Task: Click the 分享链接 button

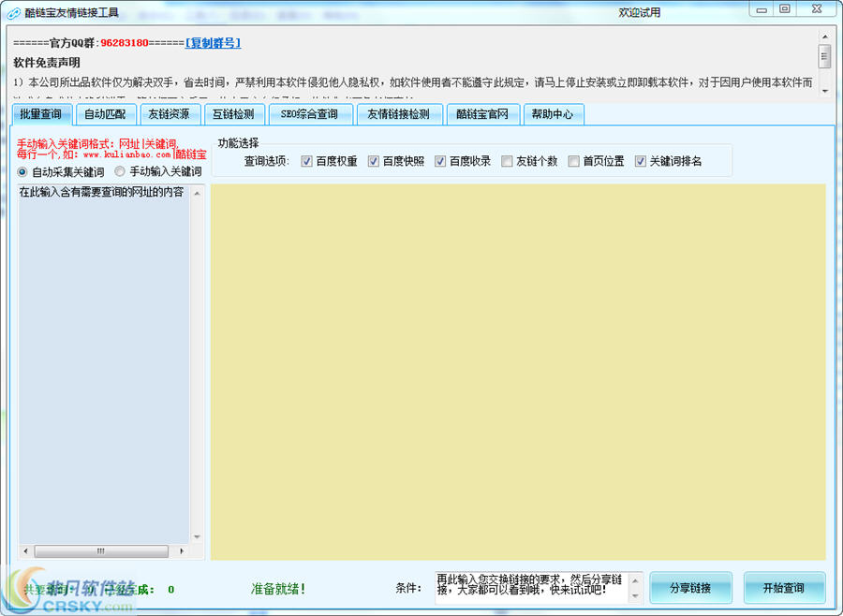Action: pyautogui.click(x=691, y=588)
